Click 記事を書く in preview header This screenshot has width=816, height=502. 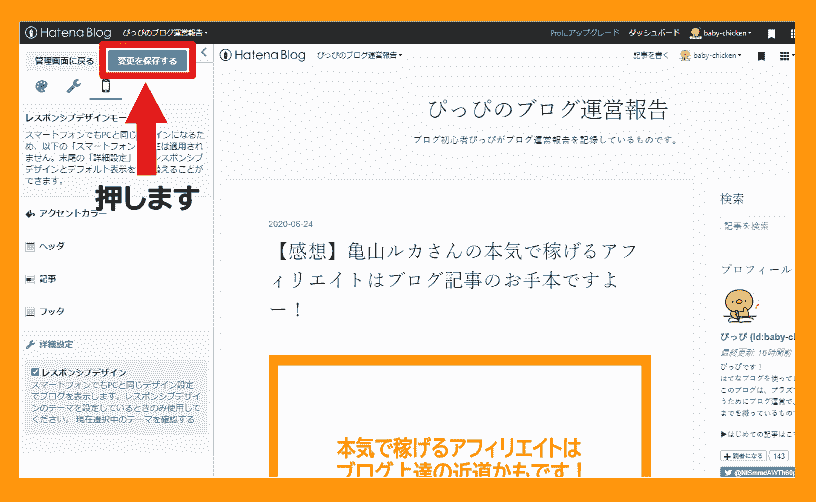[x=651, y=55]
